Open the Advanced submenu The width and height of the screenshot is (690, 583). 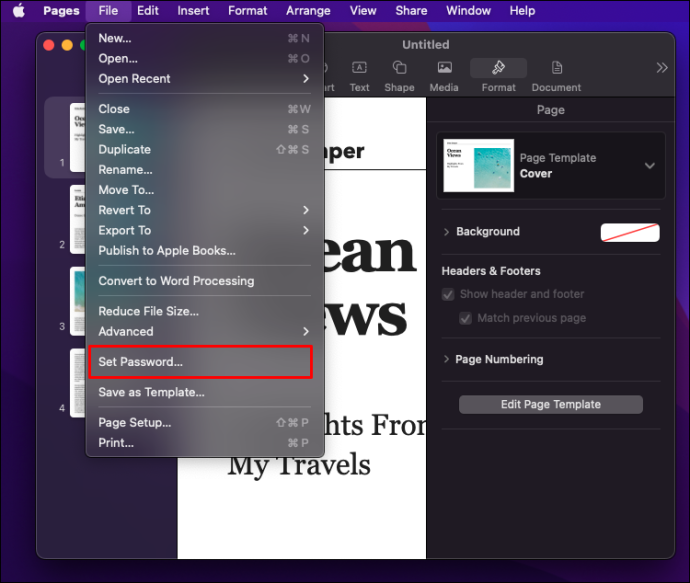[x=204, y=331]
